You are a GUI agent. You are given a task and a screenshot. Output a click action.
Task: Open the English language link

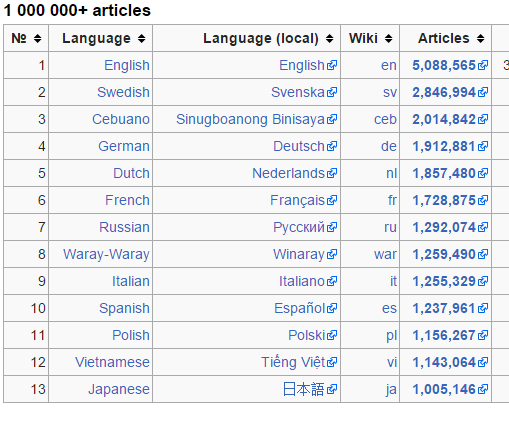coord(127,65)
